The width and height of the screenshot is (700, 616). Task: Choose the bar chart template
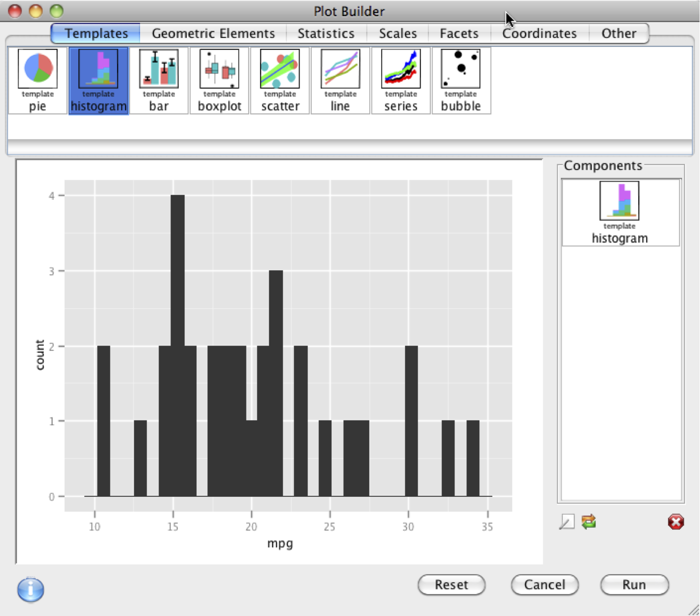pos(159,81)
